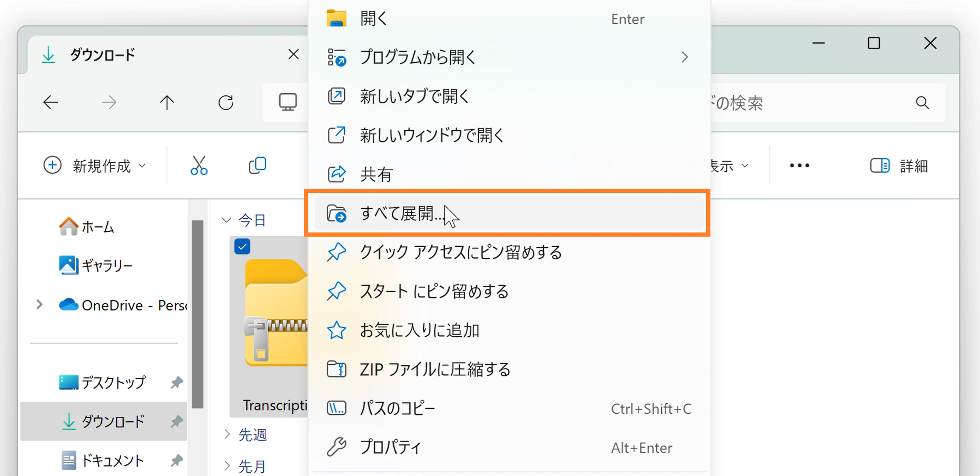Click the Up directory arrow
Screen dimensions: 980x476
tap(167, 102)
